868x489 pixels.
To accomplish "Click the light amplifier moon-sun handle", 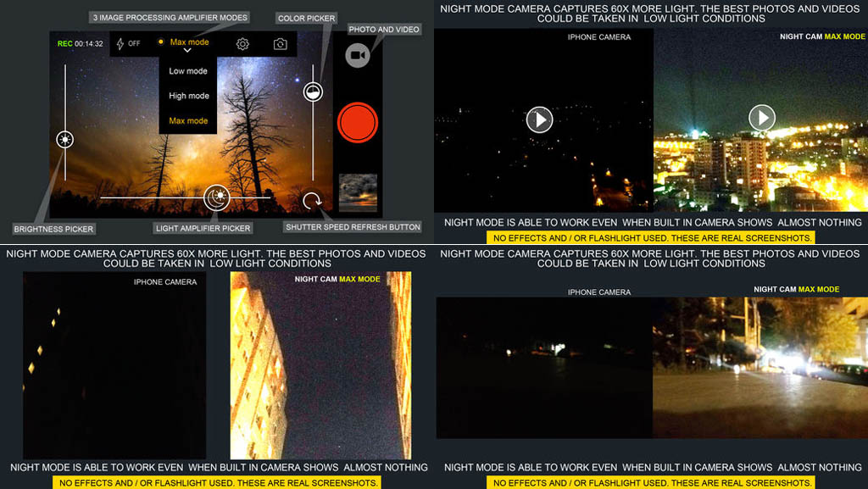I will pyautogui.click(x=217, y=197).
